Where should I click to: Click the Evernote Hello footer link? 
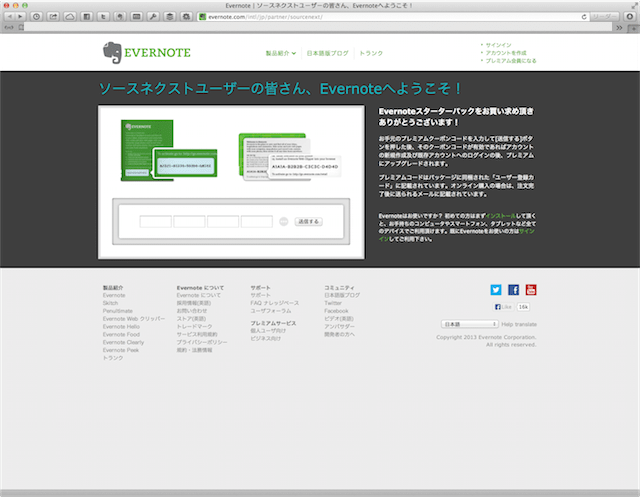(121, 326)
